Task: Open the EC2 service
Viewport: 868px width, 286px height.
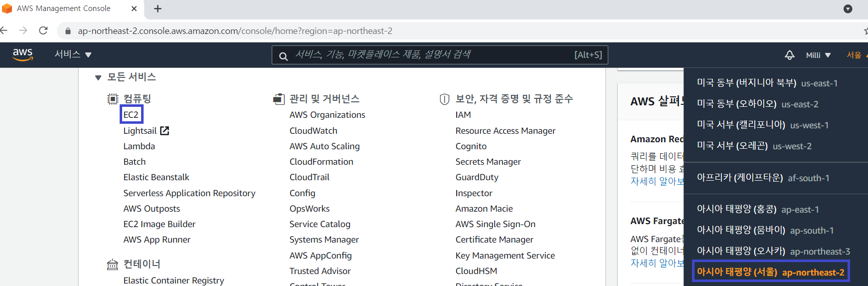Action: click(x=131, y=115)
